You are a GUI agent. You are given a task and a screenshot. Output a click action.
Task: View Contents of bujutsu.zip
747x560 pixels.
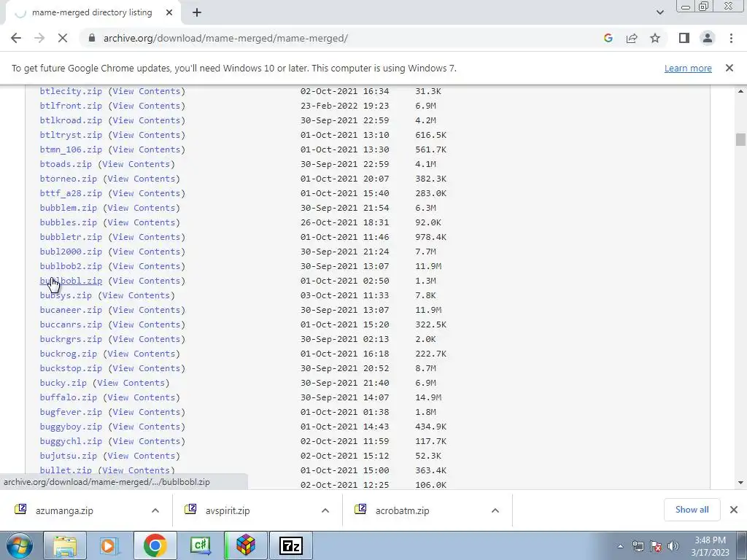[142, 456]
